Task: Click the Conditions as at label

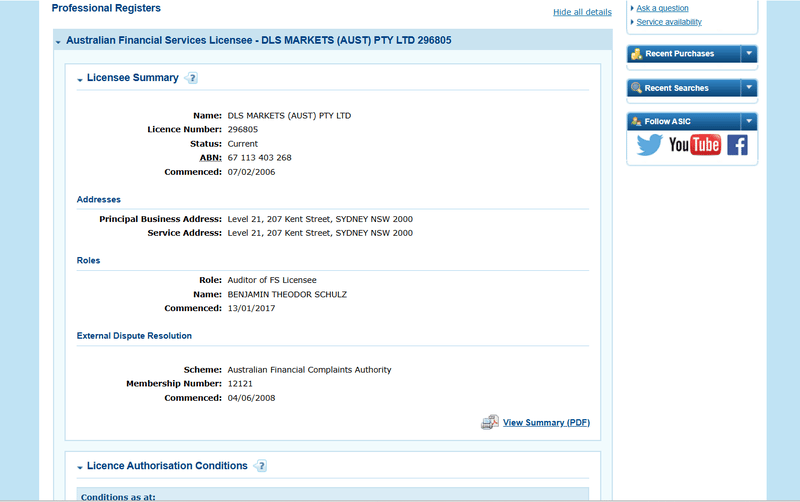Action: point(118,496)
